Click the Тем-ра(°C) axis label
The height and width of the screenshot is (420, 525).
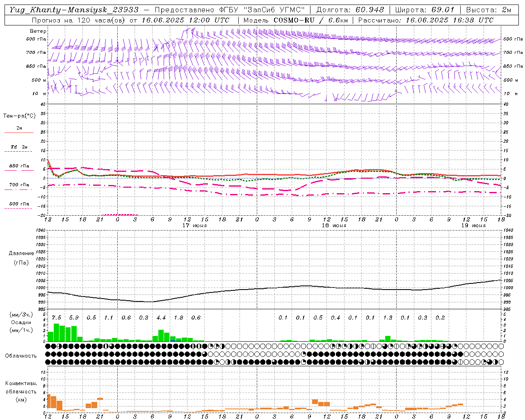tap(20, 116)
